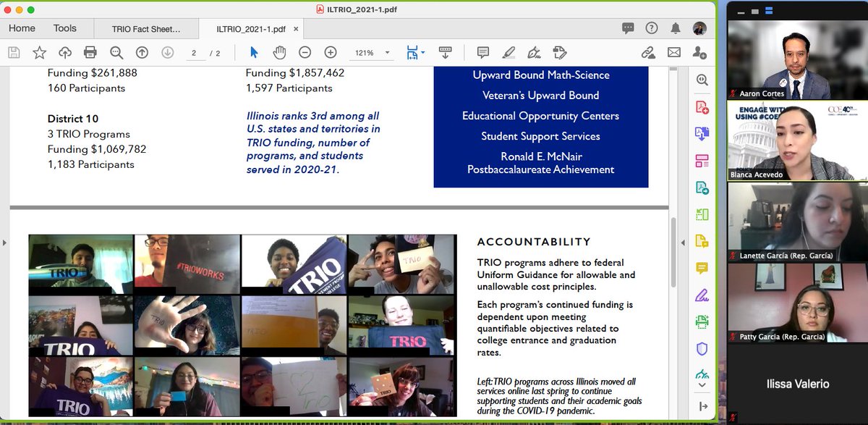
Task: Send the file by email
Action: click(x=673, y=52)
